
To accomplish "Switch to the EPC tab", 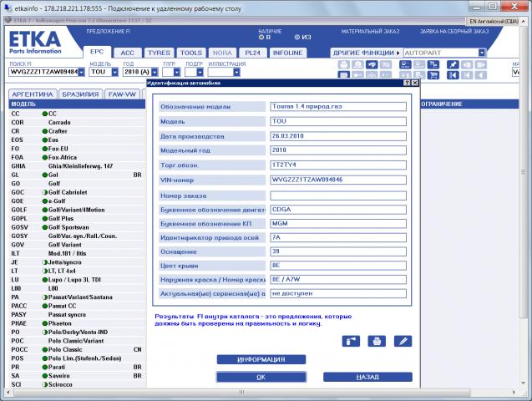I will pos(97,52).
